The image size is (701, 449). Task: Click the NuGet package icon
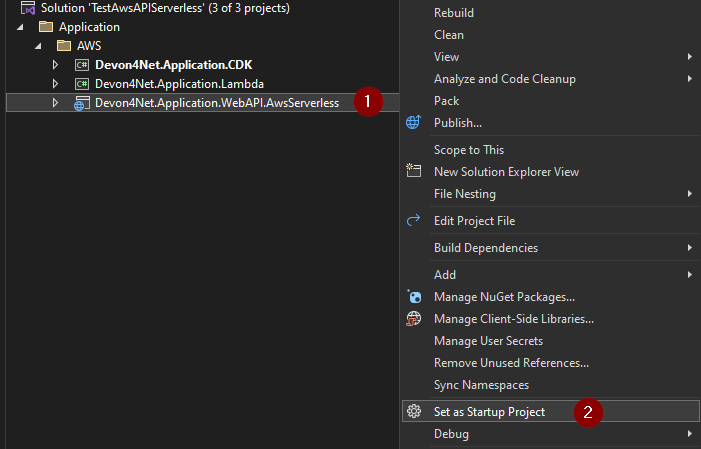point(414,297)
